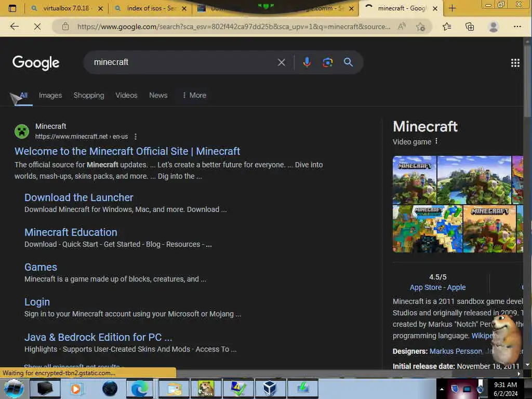This screenshot has height=399, width=532.
Task: Open the Settings and more ellipsis menu
Action: (x=517, y=26)
